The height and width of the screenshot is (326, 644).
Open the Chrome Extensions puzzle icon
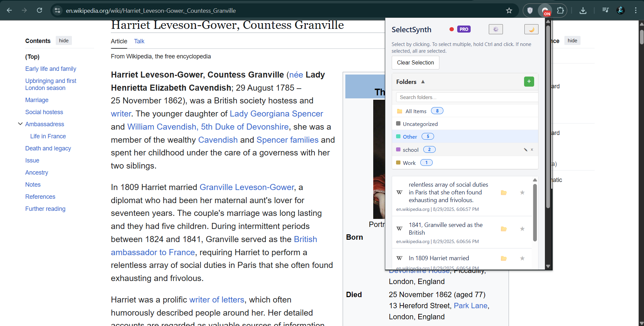click(x=560, y=10)
